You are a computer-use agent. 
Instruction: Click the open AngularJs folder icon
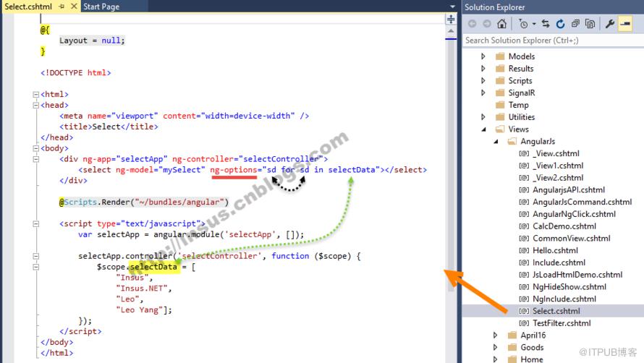click(512, 141)
